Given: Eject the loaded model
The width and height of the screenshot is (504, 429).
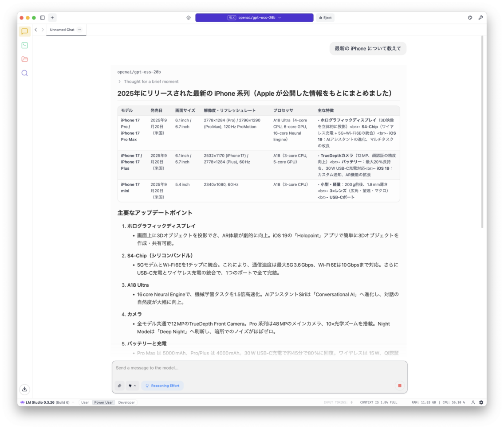Looking at the screenshot, I should coord(325,18).
